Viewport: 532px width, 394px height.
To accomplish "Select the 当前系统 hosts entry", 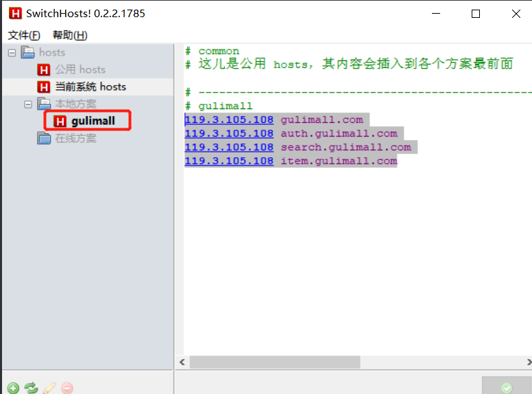I will click(90, 87).
